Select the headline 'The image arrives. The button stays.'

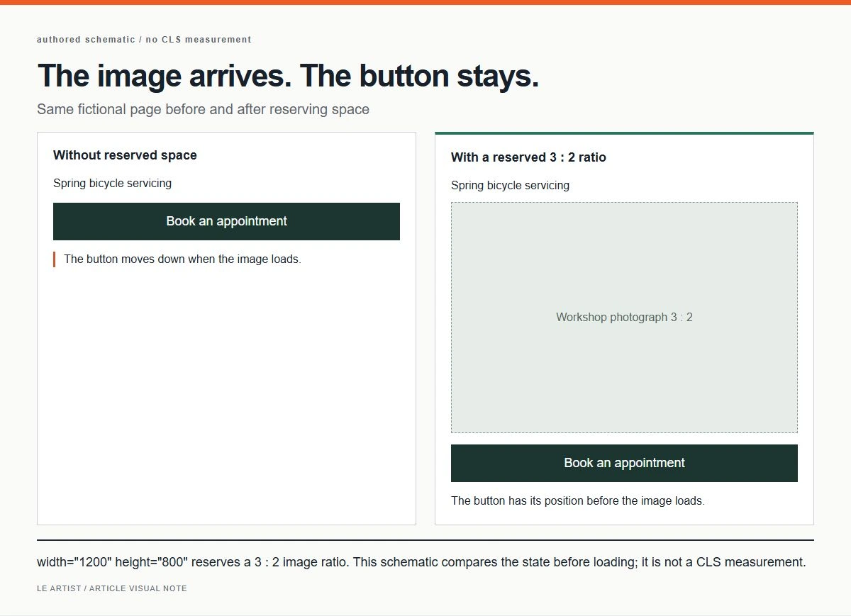pyautogui.click(x=288, y=76)
